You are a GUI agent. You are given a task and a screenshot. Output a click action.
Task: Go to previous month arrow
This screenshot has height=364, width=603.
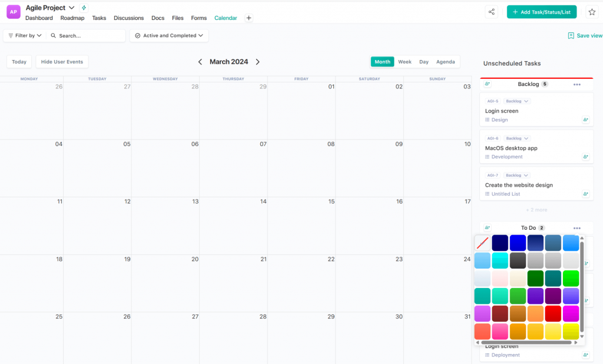(x=200, y=62)
